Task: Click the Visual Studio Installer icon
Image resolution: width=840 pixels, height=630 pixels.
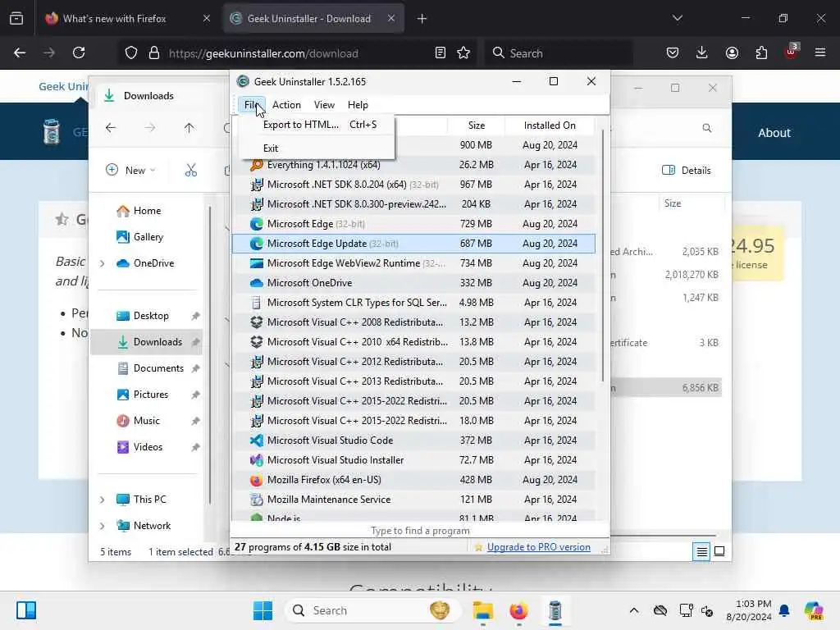Action: click(257, 460)
